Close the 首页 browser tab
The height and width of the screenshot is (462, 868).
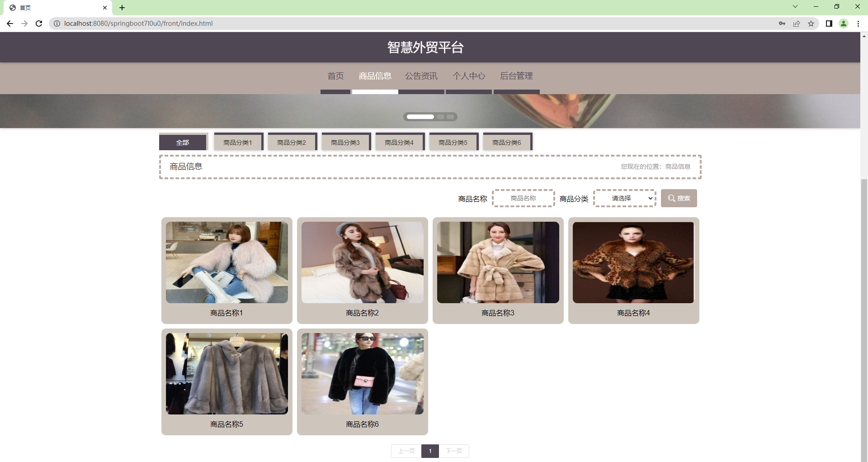click(105, 8)
